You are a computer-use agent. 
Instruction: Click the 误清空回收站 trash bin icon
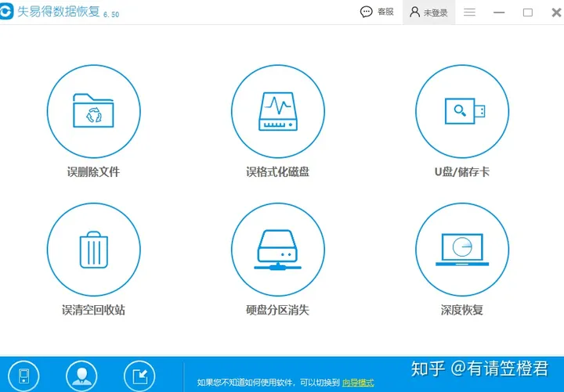point(93,250)
